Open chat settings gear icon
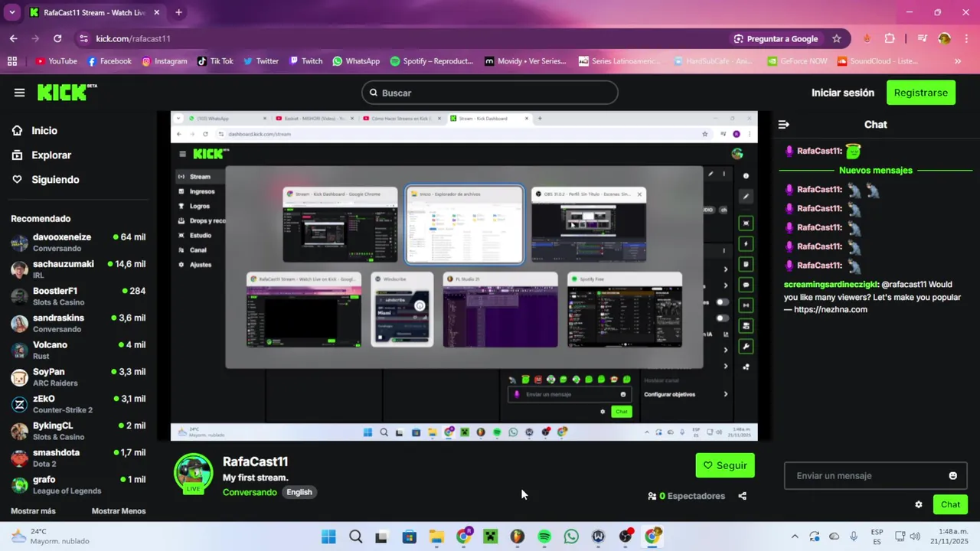The height and width of the screenshot is (551, 980). (x=918, y=504)
